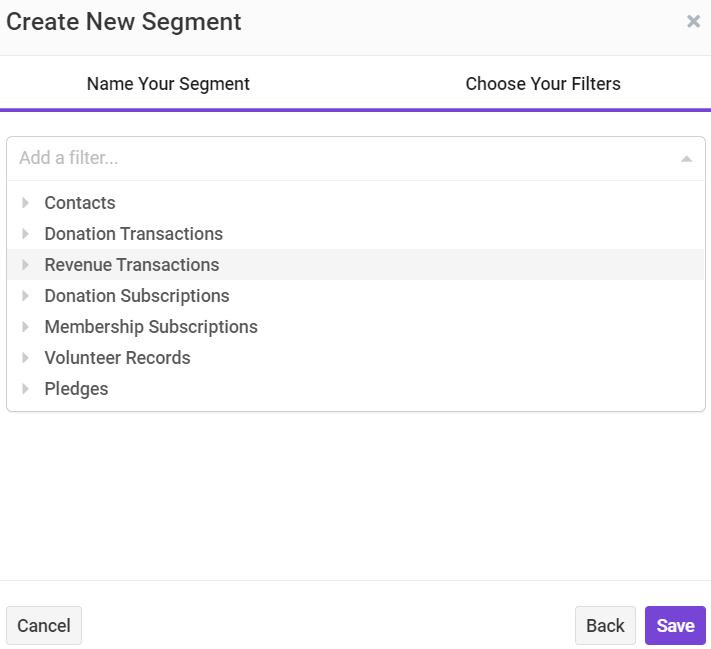Go to the Choose Your Filters tab

pos(543,84)
